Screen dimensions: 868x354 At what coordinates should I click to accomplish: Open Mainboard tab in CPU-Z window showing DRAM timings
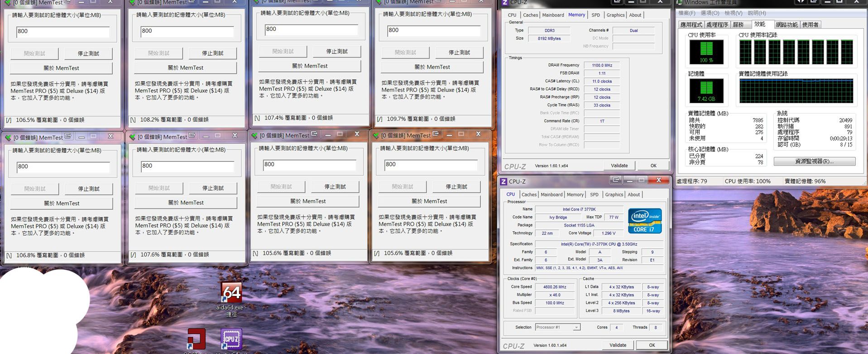click(553, 15)
